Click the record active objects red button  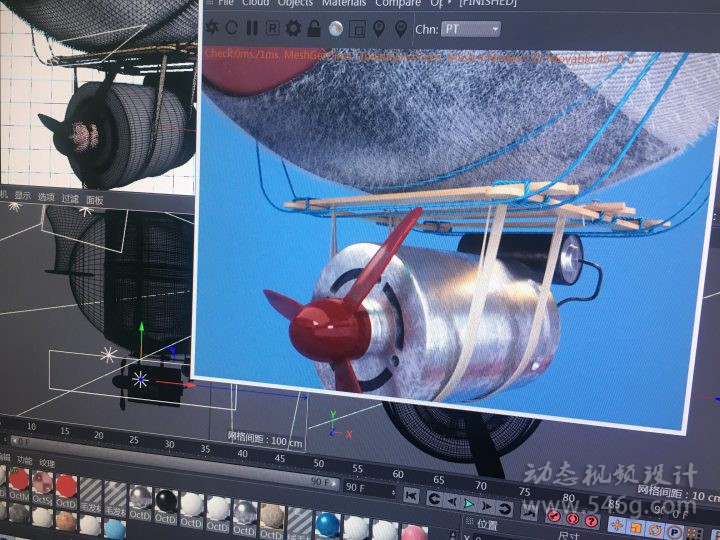[555, 515]
